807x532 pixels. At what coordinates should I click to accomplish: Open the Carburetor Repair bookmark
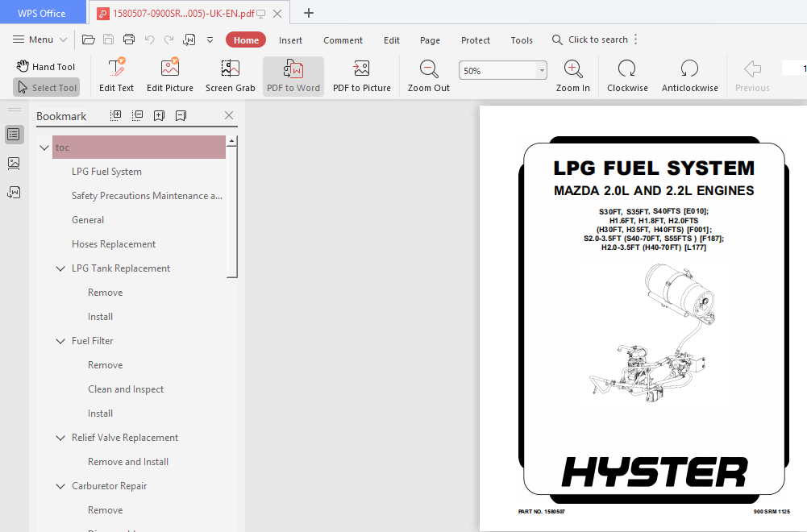point(110,486)
